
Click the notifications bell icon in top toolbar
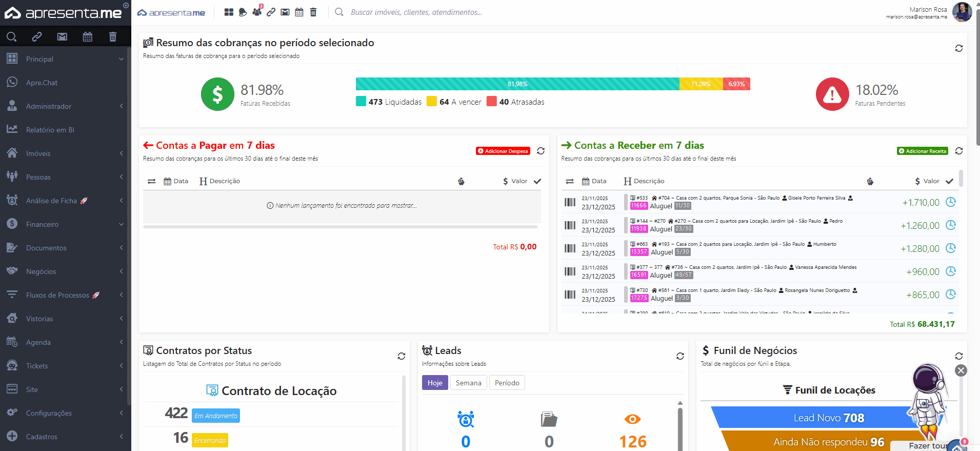pyautogui.click(x=243, y=12)
